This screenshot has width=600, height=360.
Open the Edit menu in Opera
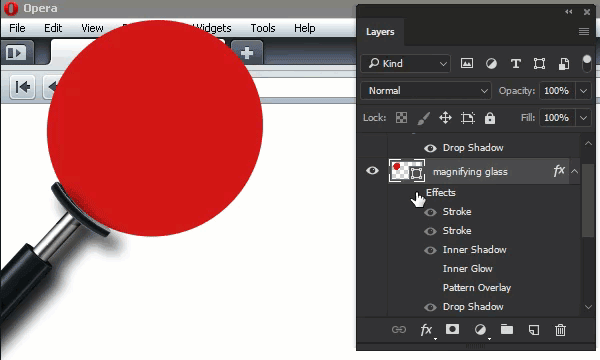(53, 28)
